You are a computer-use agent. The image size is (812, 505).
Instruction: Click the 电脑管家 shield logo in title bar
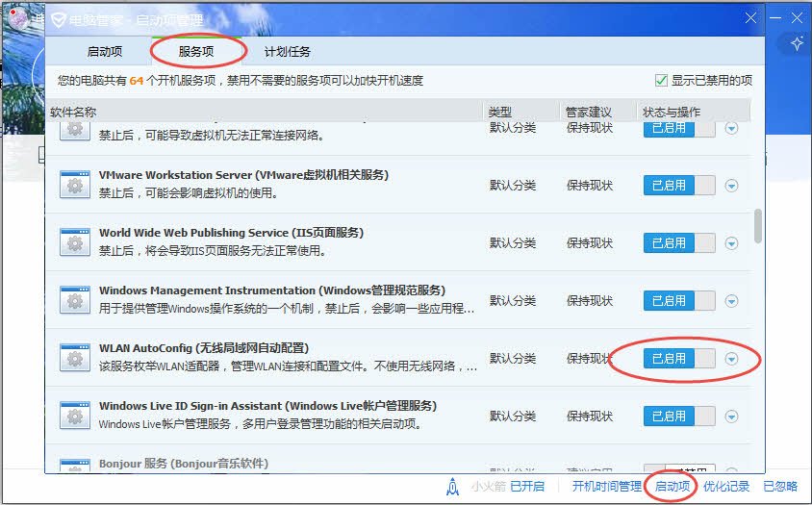pos(58,19)
